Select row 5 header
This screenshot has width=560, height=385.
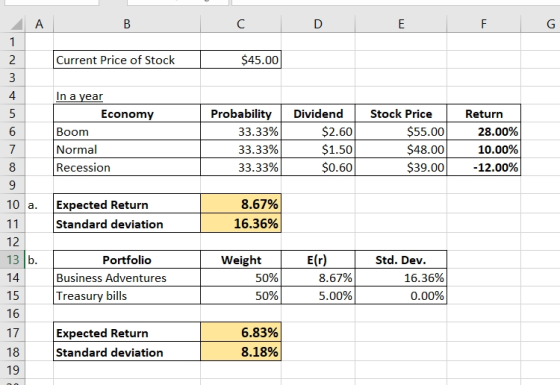point(12,114)
